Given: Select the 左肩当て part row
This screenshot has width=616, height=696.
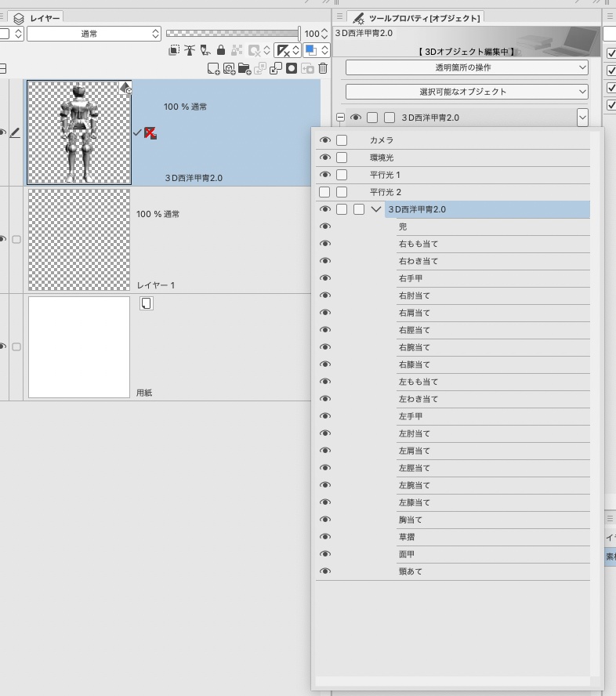Looking at the screenshot, I should [493, 451].
